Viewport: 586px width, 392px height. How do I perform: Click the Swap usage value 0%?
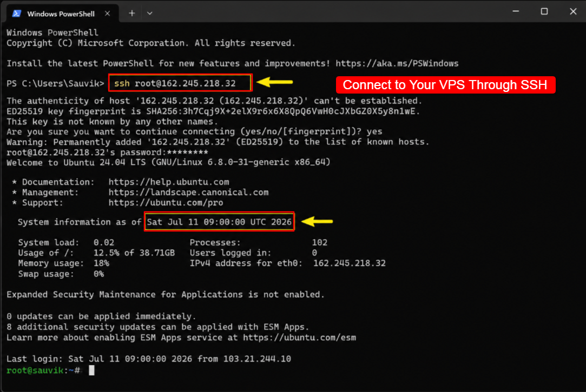pyautogui.click(x=98, y=274)
